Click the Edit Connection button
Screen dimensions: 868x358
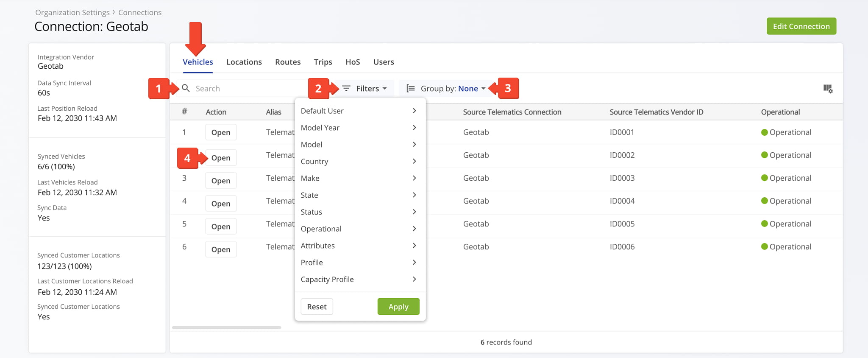pos(801,26)
